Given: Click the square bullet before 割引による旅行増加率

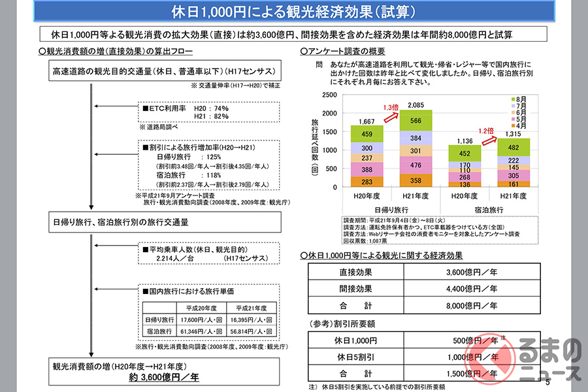Looking at the screenshot, I should pyautogui.click(x=146, y=148).
